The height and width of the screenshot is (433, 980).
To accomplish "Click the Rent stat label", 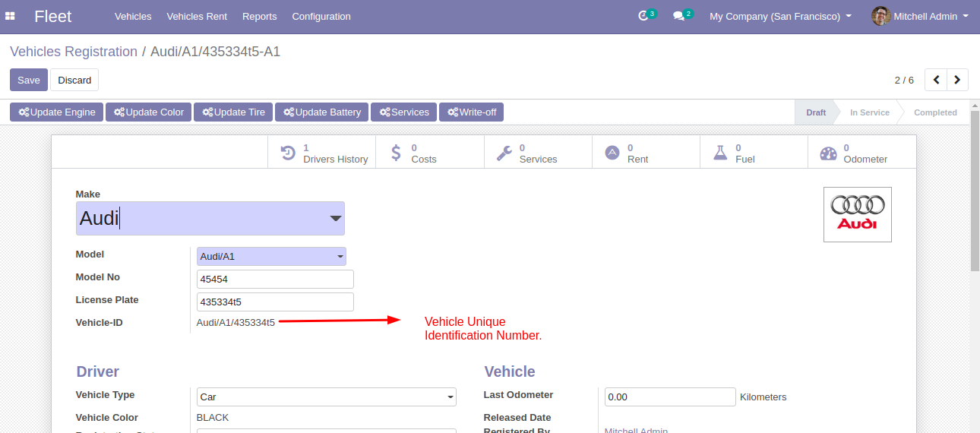I will pos(637,160).
